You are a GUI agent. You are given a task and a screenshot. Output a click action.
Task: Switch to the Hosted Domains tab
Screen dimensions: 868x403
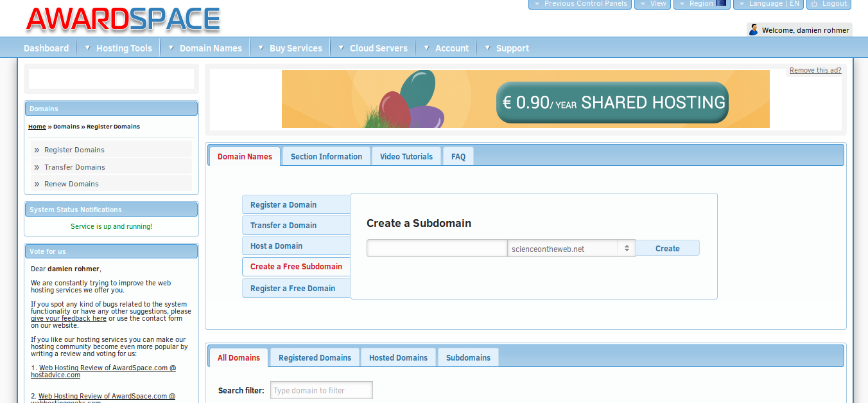(398, 357)
